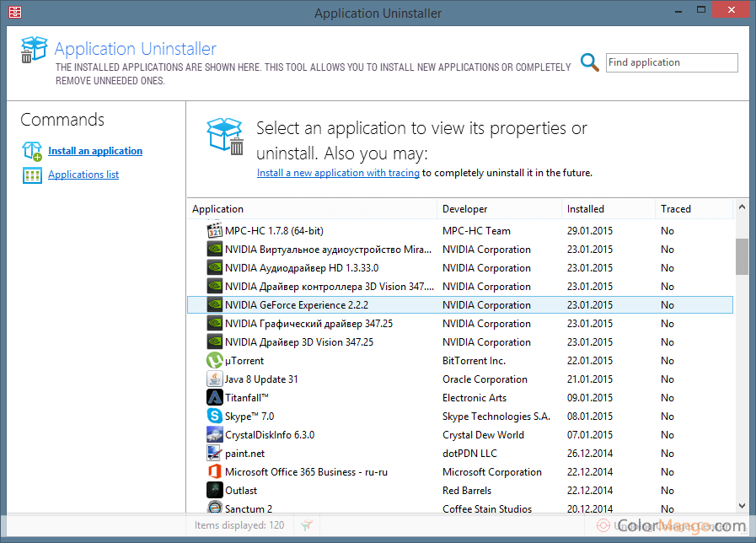Click the Application Uninstaller title bar icon
The height and width of the screenshot is (543, 756).
pos(15,12)
